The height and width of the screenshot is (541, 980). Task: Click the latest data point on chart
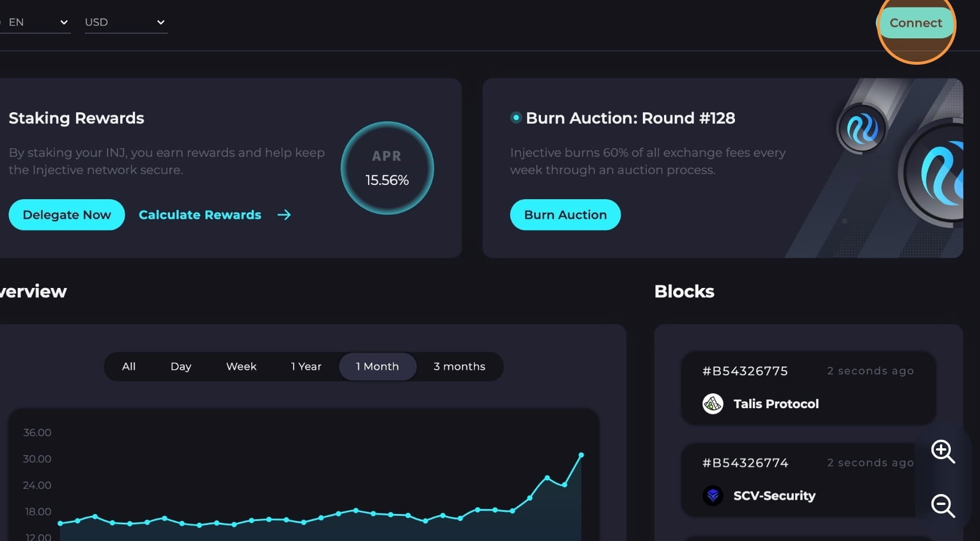tap(581, 455)
